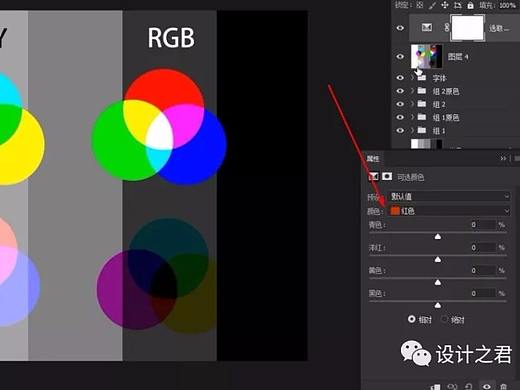
Task: Click the 组 1原色 group folder icon
Action: [x=422, y=117]
